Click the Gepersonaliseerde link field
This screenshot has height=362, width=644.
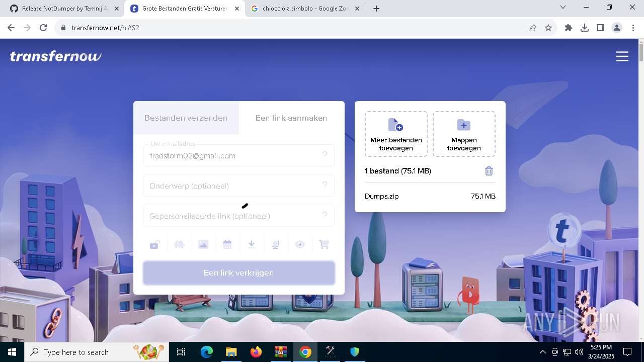pos(239,216)
